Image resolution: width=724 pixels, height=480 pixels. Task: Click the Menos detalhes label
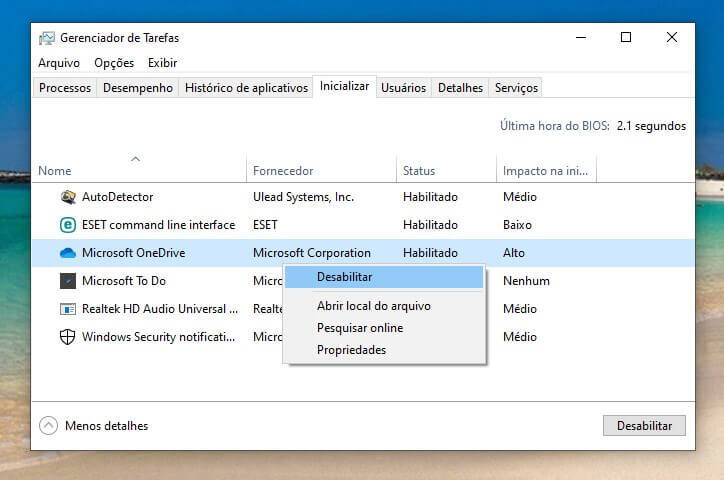click(x=107, y=426)
